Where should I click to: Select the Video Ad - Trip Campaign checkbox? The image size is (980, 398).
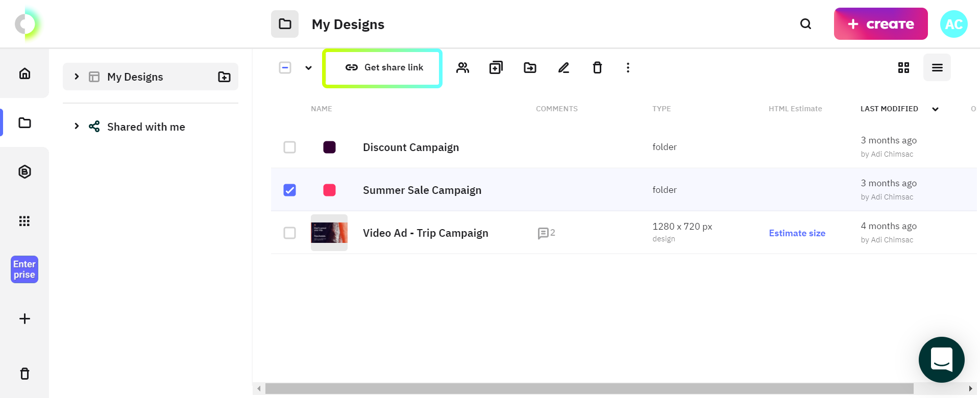289,233
